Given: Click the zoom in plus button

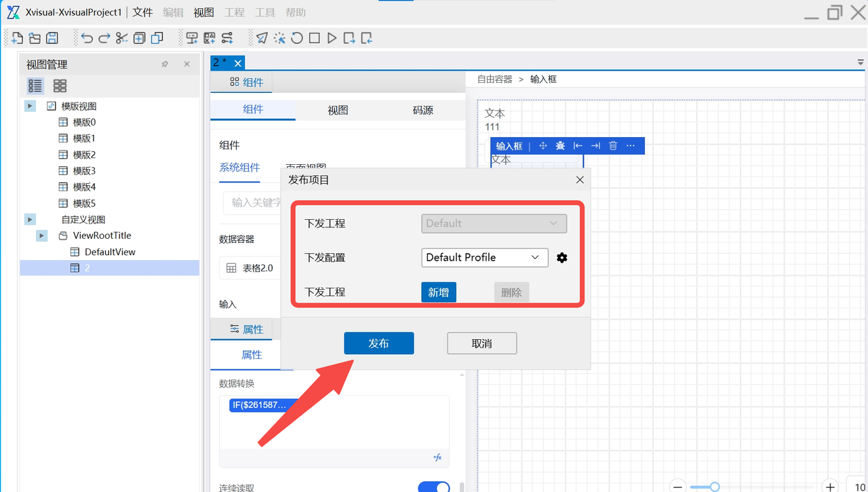Looking at the screenshot, I should [x=829, y=487].
